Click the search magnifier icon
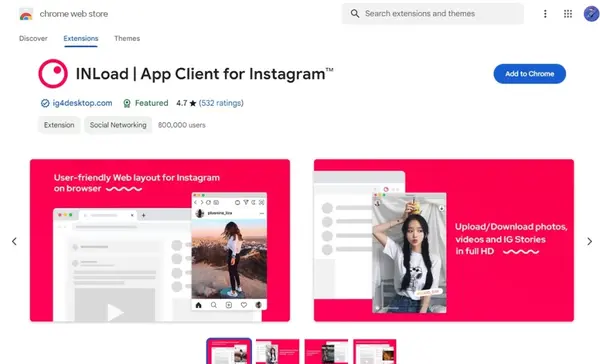 [x=355, y=13]
